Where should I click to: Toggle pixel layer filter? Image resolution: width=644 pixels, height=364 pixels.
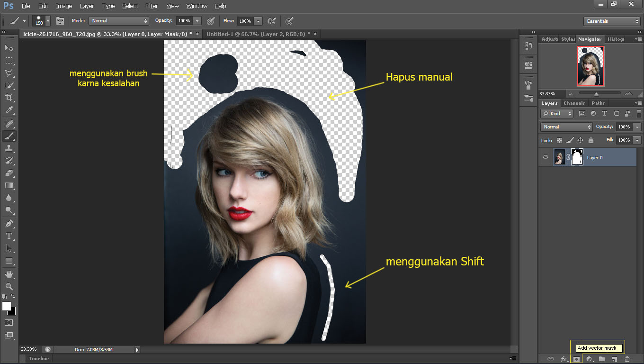tap(582, 114)
